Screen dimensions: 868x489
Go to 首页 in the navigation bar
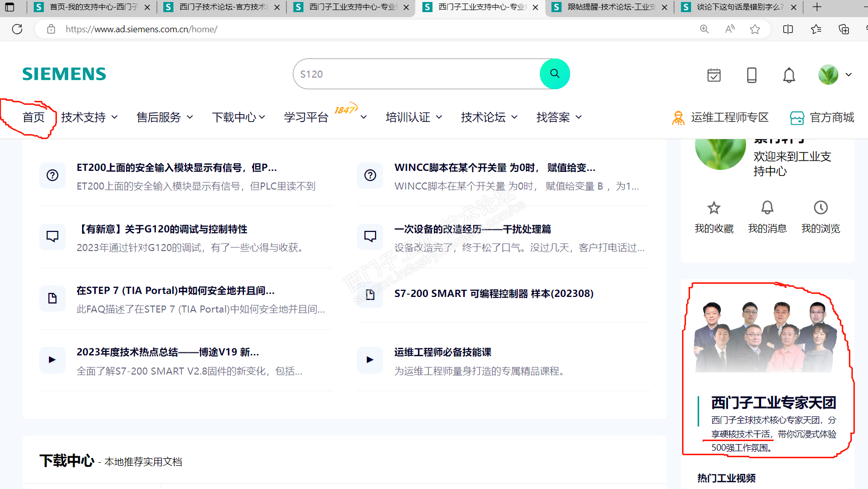tap(33, 117)
